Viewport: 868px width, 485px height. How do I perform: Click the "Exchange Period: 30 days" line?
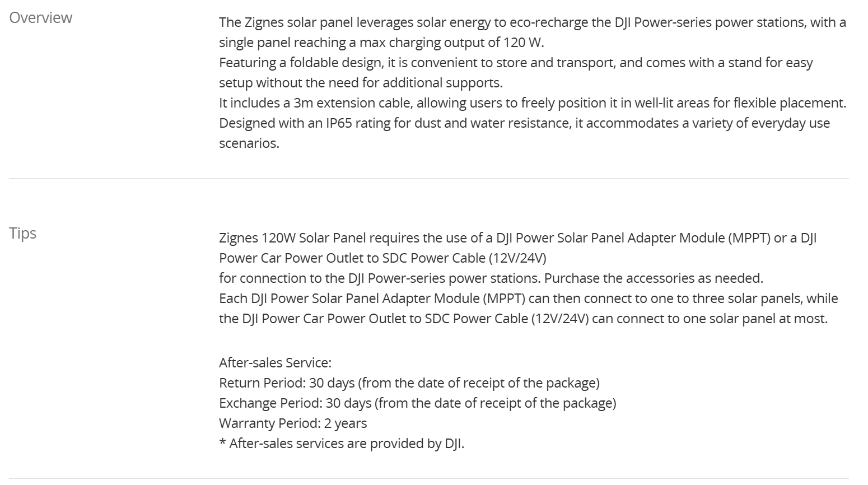(x=417, y=403)
